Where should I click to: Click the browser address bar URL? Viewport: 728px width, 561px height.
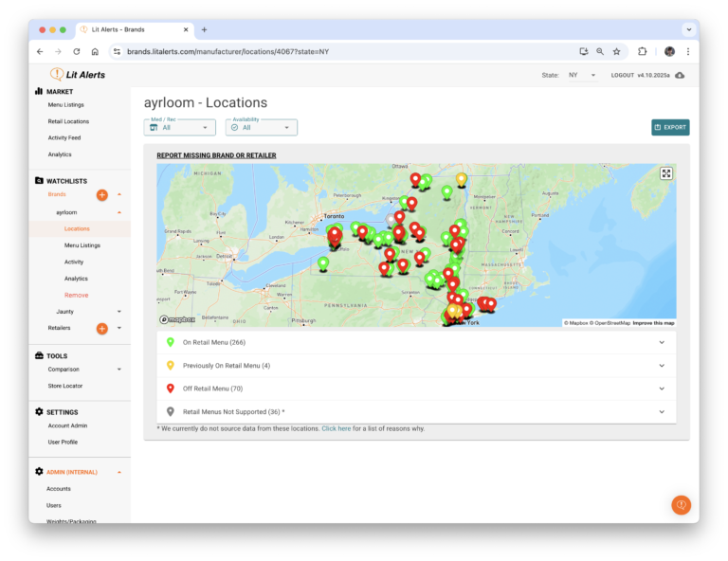227,51
